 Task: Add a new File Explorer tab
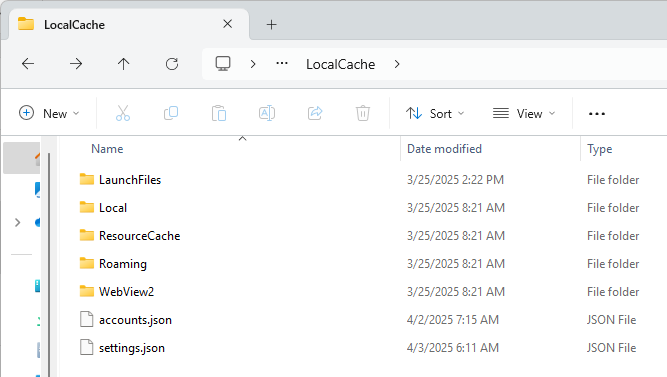coord(271,25)
